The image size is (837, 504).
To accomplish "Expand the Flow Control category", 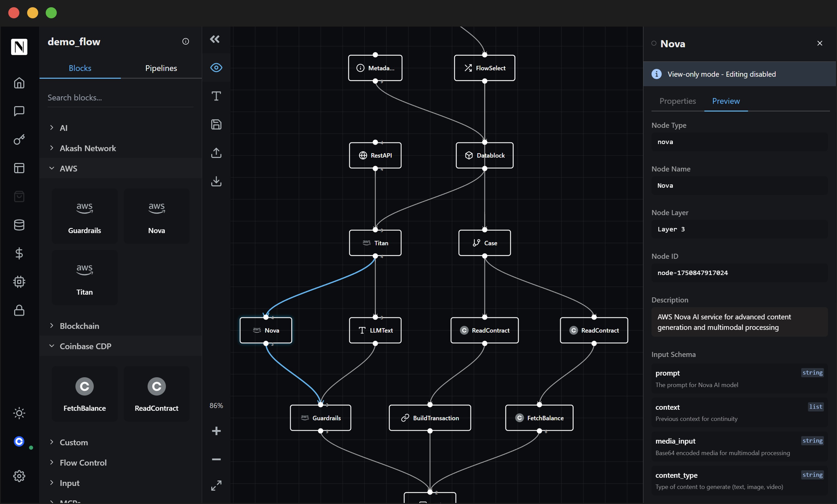I will 121,462.
